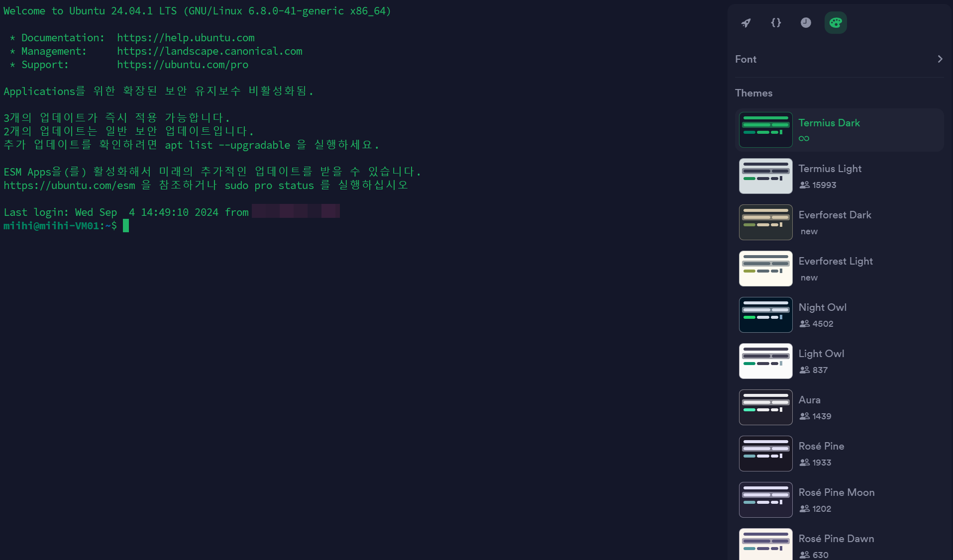953x560 pixels.
Task: Choose the Rosé Pine Moon theme thumbnail
Action: coord(766,500)
